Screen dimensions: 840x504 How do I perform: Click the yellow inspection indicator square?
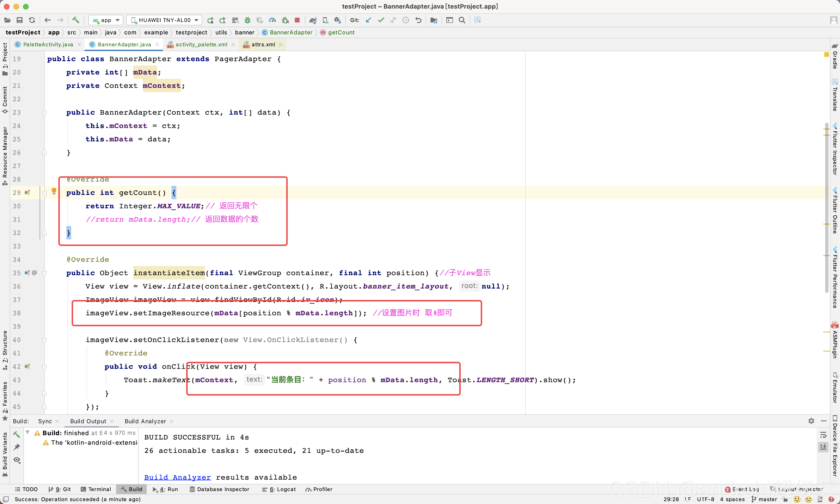coord(826,54)
